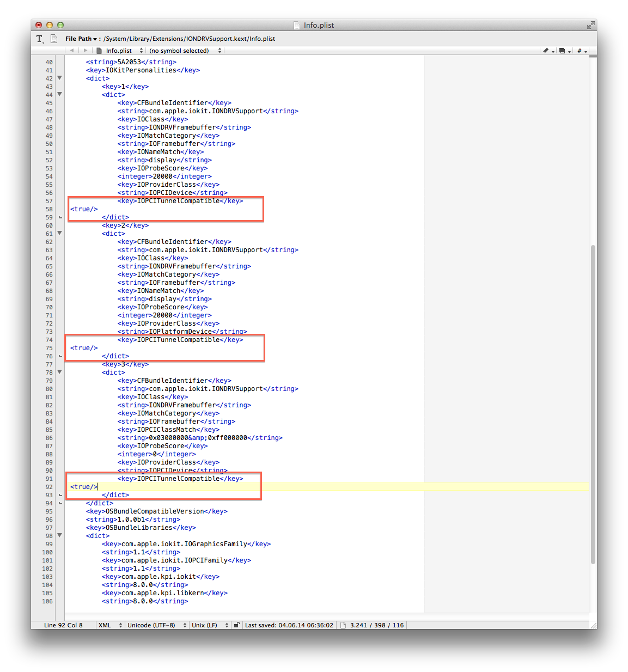This screenshot has width=628, height=672.
Task: Click the Info.plist title bar icon
Action: 297,25
